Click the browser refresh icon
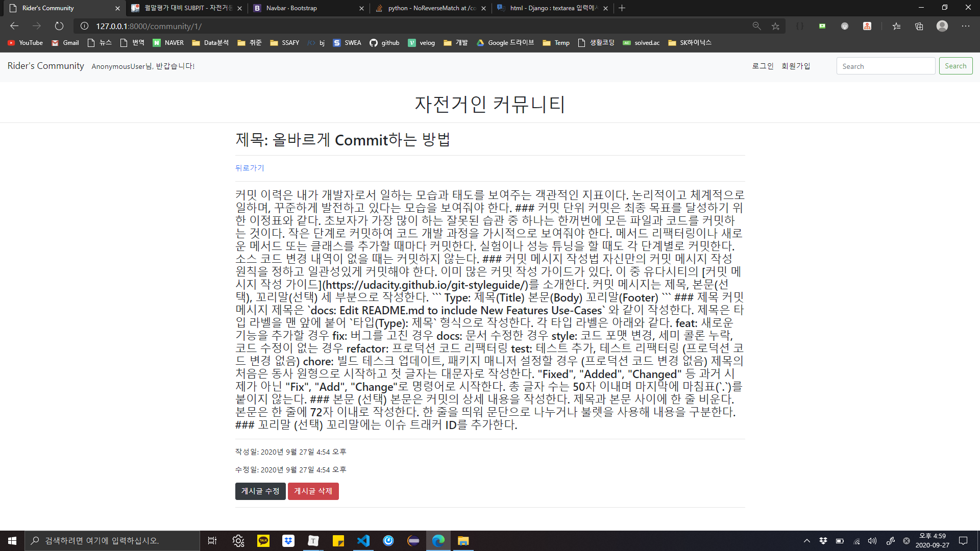This screenshot has width=980, height=551. click(x=59, y=26)
